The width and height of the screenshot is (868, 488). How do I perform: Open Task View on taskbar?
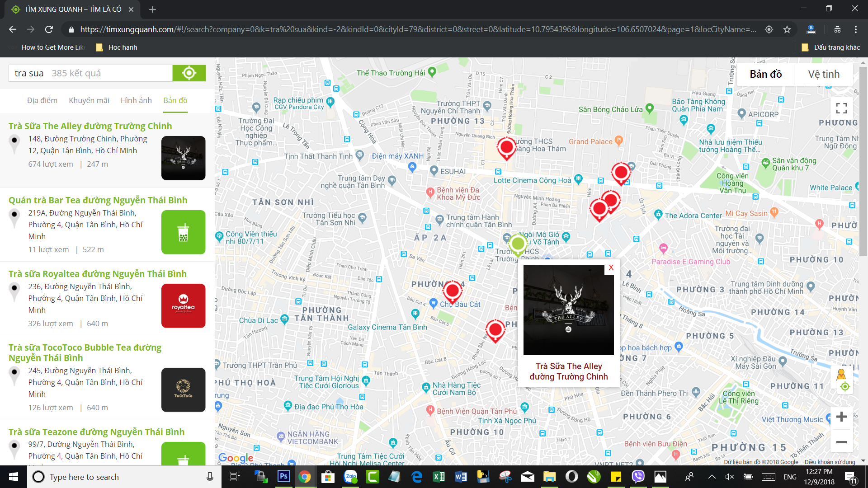pos(235,477)
